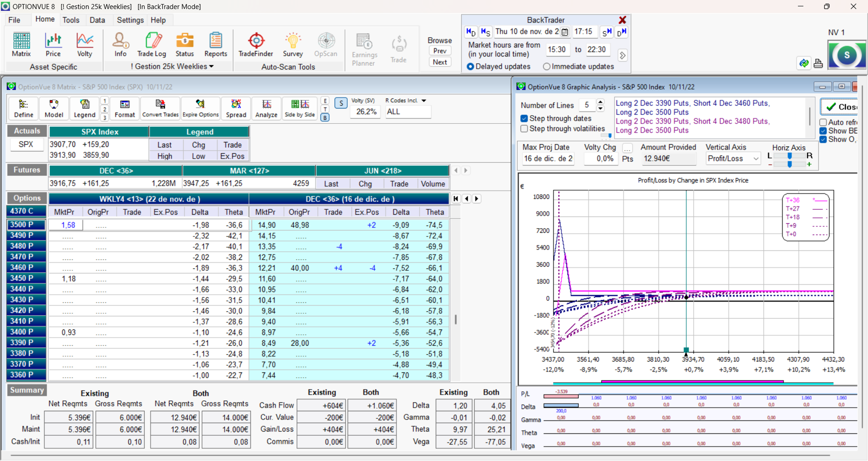868x461 pixels.
Task: Open the Survey tool
Action: point(293,45)
